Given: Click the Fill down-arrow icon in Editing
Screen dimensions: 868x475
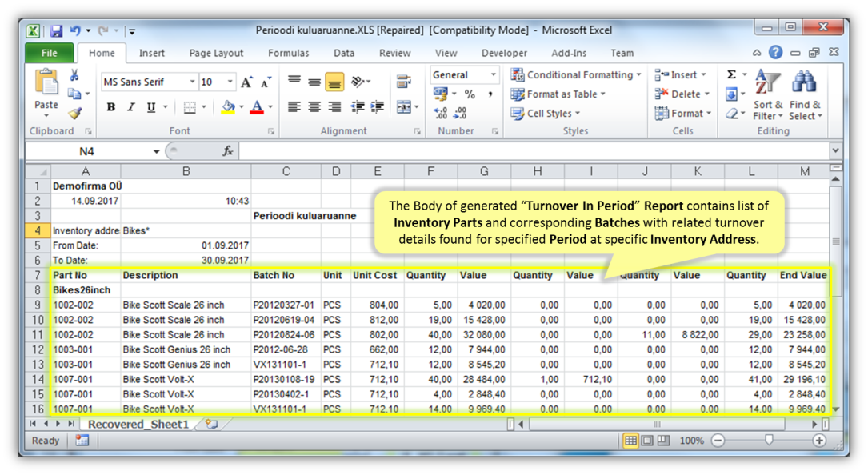Looking at the screenshot, I should click(731, 94).
